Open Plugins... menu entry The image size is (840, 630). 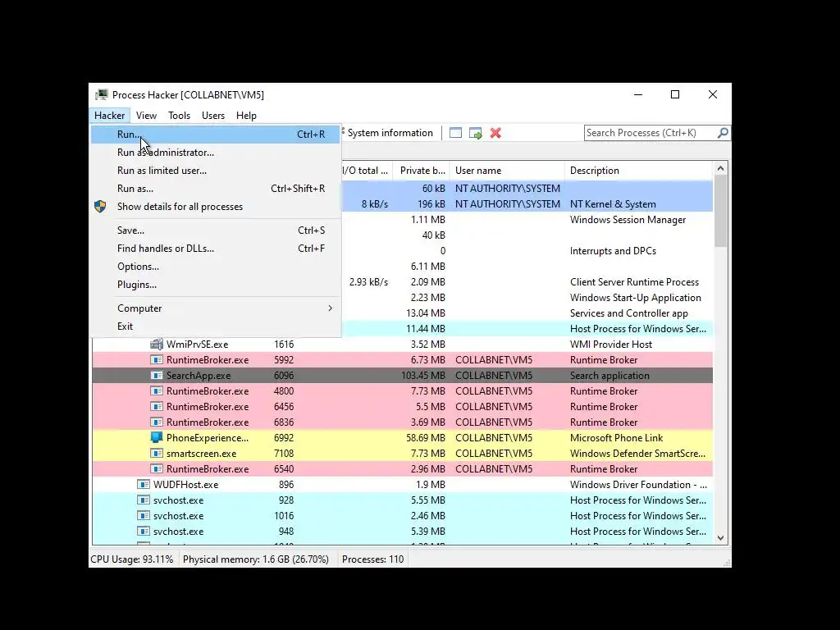pyautogui.click(x=216, y=285)
